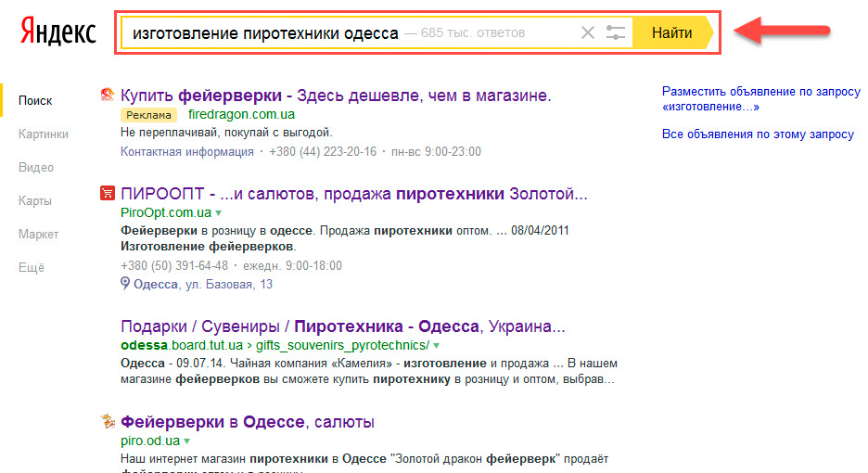Screen dimensions: 868x473
Task: Click the ПИРООПТ red cart favicon
Action: 108,193
